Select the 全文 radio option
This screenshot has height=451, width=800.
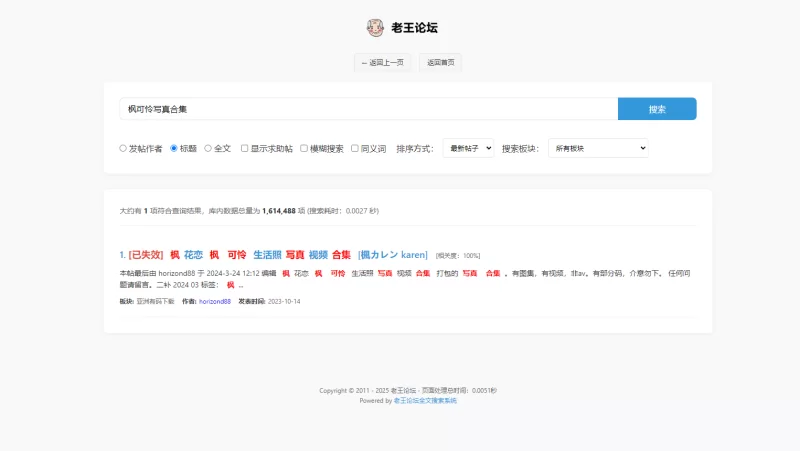208,148
